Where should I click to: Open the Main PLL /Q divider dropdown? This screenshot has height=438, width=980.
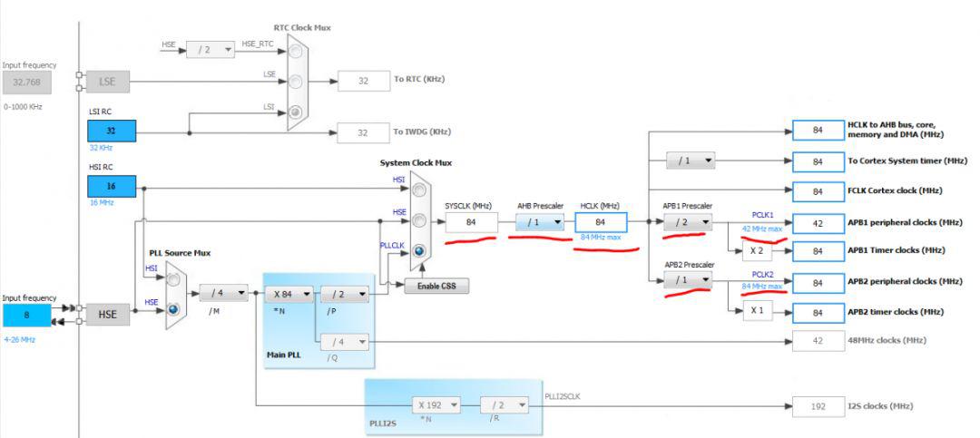[345, 342]
